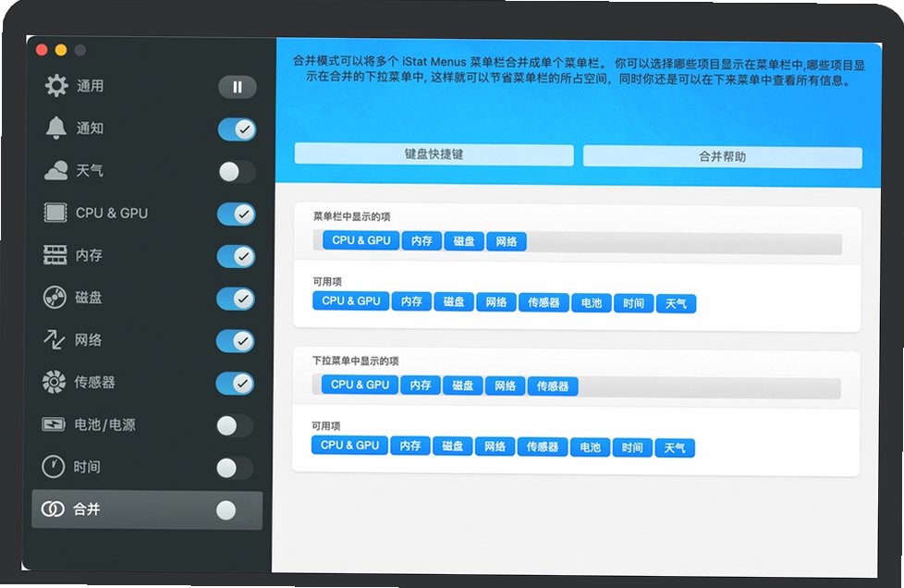
Task: Open 合并帮助
Action: coord(723,157)
